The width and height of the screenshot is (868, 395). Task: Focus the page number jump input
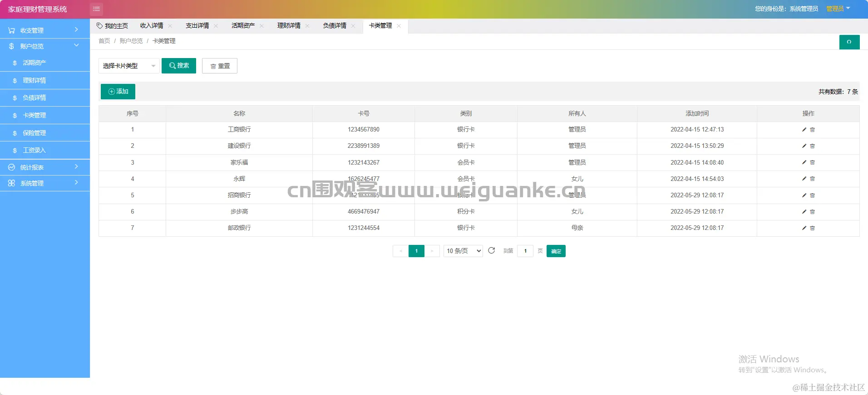(x=525, y=251)
